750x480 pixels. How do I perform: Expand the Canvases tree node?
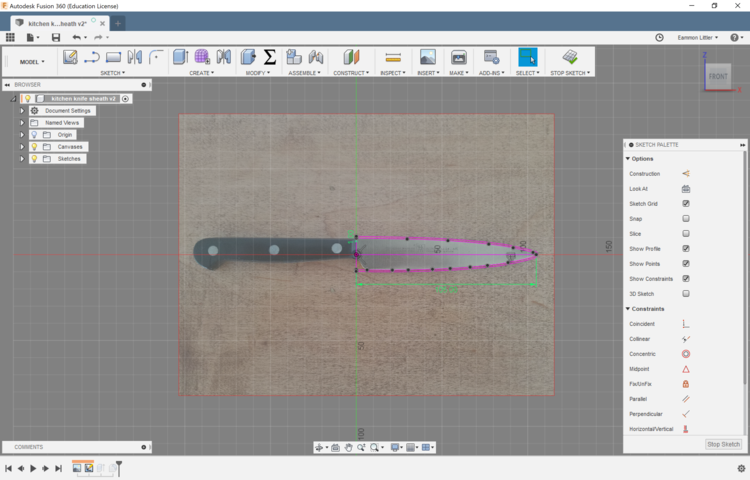(22, 147)
